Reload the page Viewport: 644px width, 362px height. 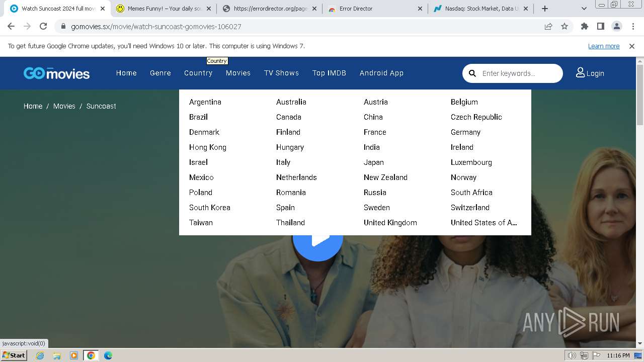pyautogui.click(x=43, y=27)
